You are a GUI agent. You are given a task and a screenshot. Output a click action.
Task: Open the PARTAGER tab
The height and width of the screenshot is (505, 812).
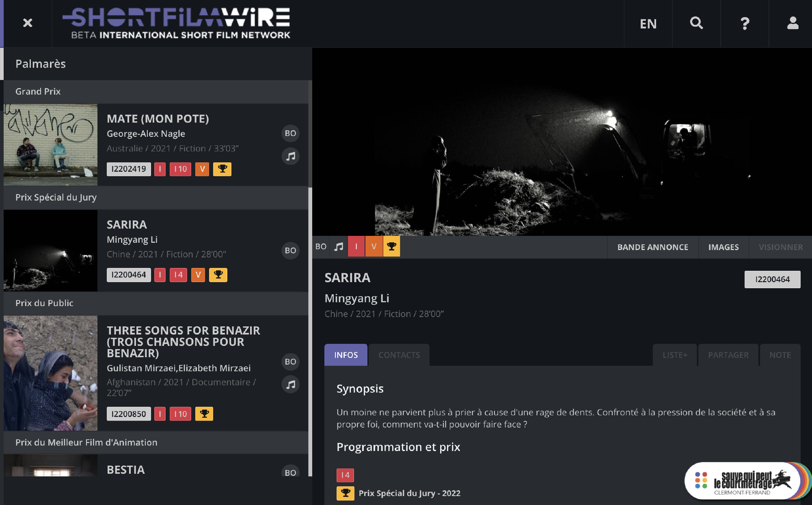728,355
